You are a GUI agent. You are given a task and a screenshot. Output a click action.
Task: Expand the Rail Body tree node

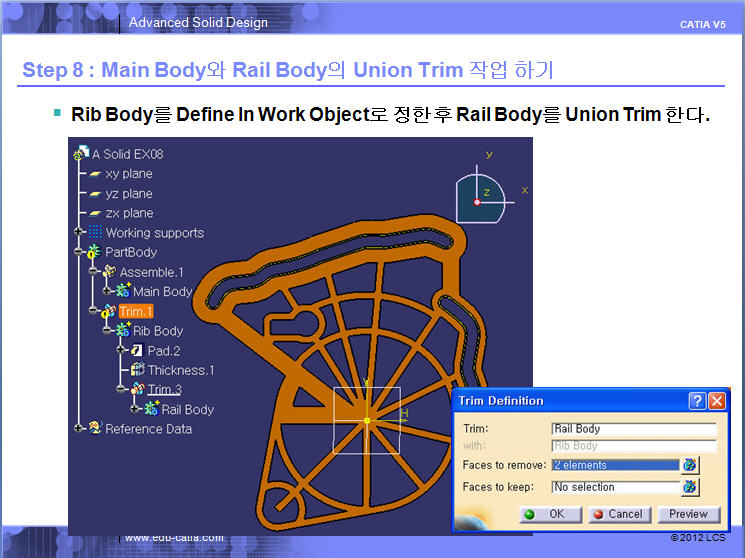pyautogui.click(x=134, y=409)
